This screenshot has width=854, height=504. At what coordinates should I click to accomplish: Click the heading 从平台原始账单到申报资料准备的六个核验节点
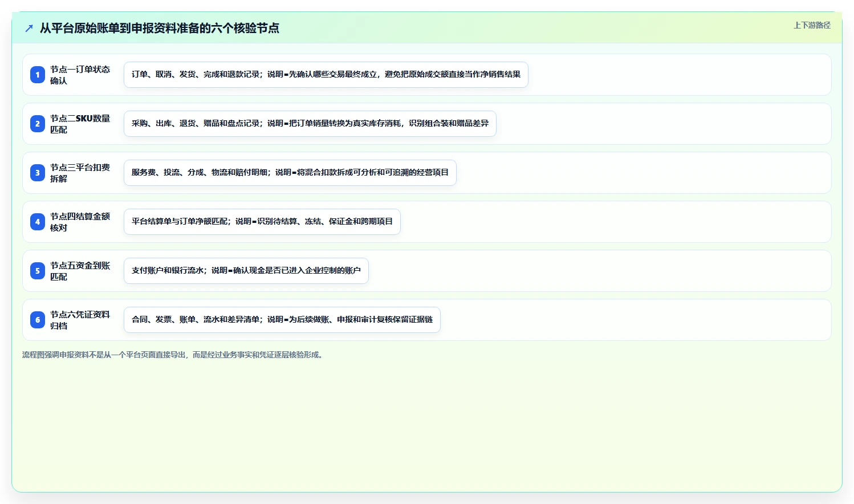[x=159, y=28]
